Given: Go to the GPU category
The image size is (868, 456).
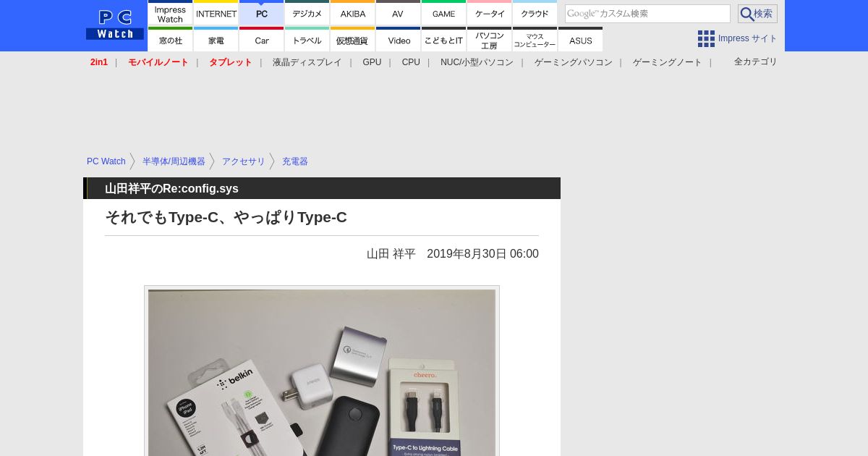Looking at the screenshot, I should click(372, 62).
